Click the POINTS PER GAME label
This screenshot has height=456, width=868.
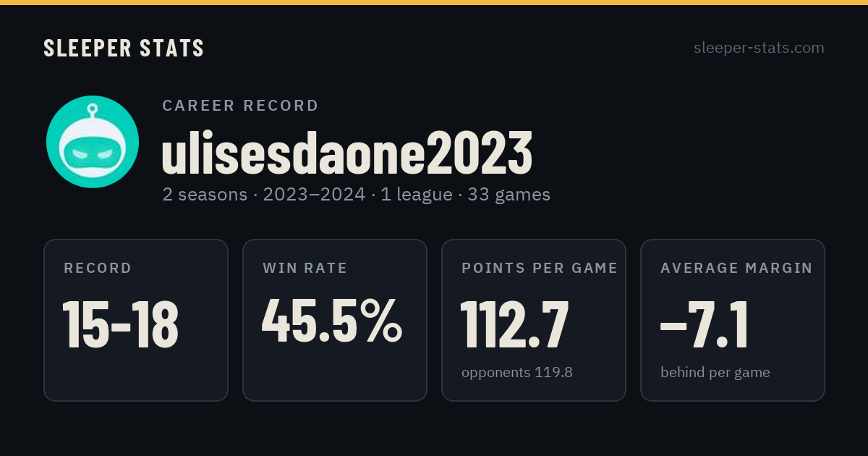click(540, 269)
